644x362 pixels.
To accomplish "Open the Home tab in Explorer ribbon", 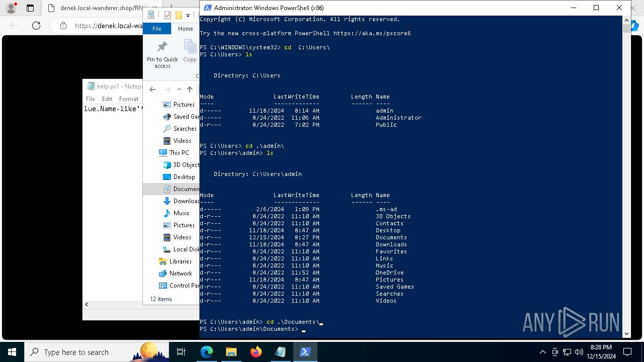I will (x=185, y=29).
